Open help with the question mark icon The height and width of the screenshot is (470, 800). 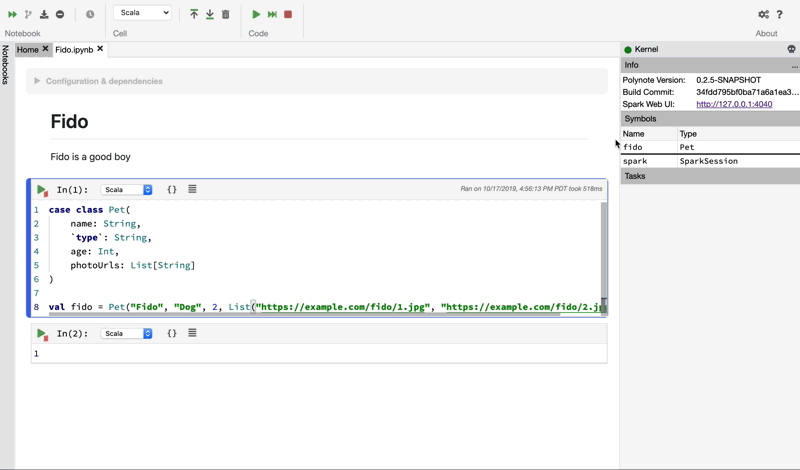point(779,14)
